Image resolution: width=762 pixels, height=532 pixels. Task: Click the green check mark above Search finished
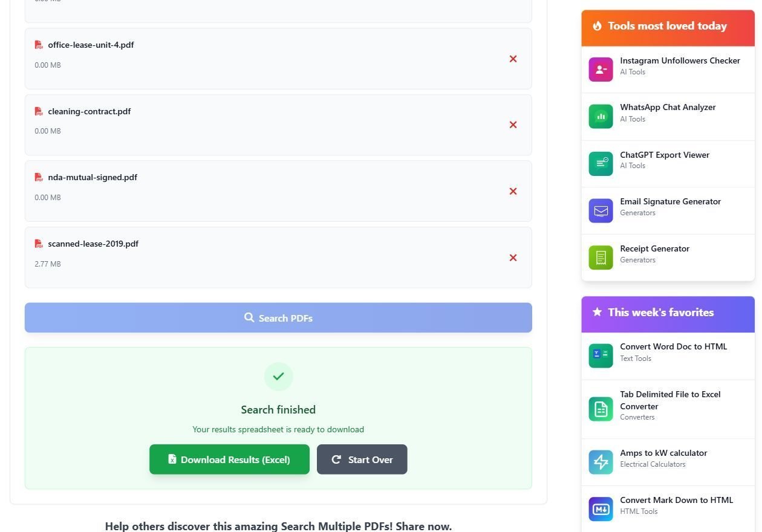(278, 377)
